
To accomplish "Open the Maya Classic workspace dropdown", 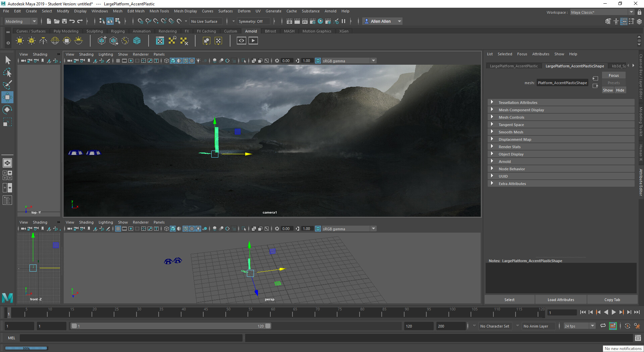I will click(x=602, y=12).
